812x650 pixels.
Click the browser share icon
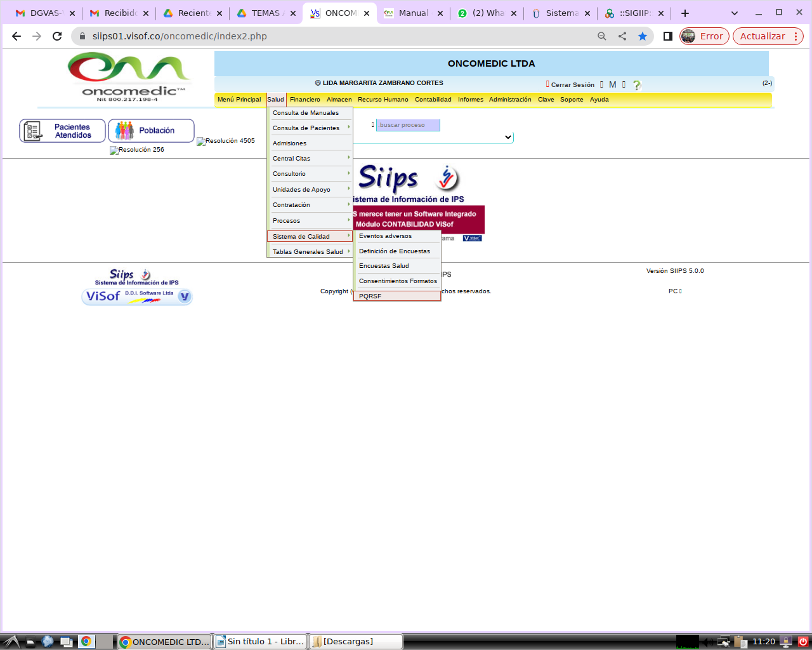[x=622, y=36]
